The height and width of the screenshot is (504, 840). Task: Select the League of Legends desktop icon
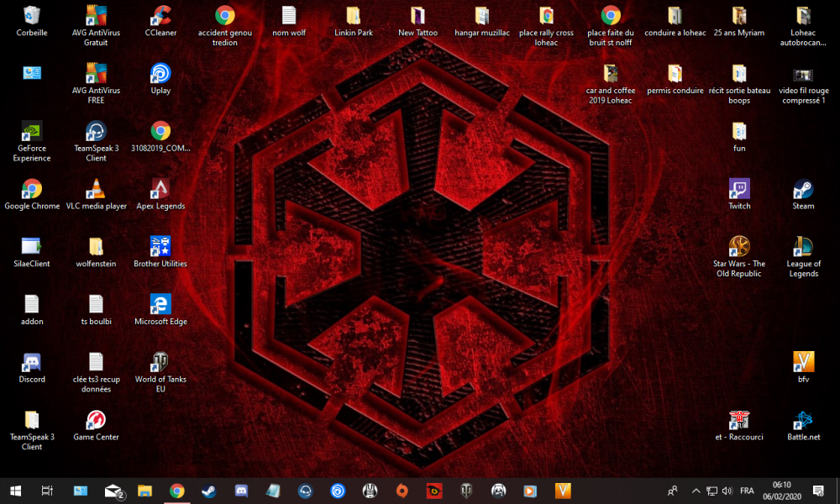[803, 257]
